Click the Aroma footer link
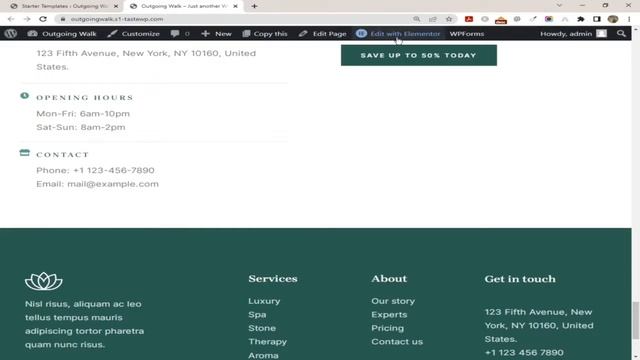The height and width of the screenshot is (360, 640). 263,355
